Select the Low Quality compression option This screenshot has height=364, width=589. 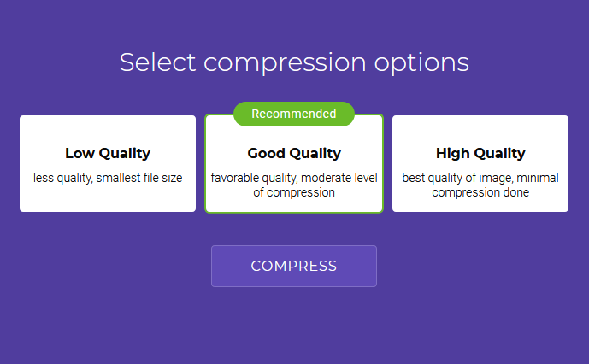[x=108, y=163]
